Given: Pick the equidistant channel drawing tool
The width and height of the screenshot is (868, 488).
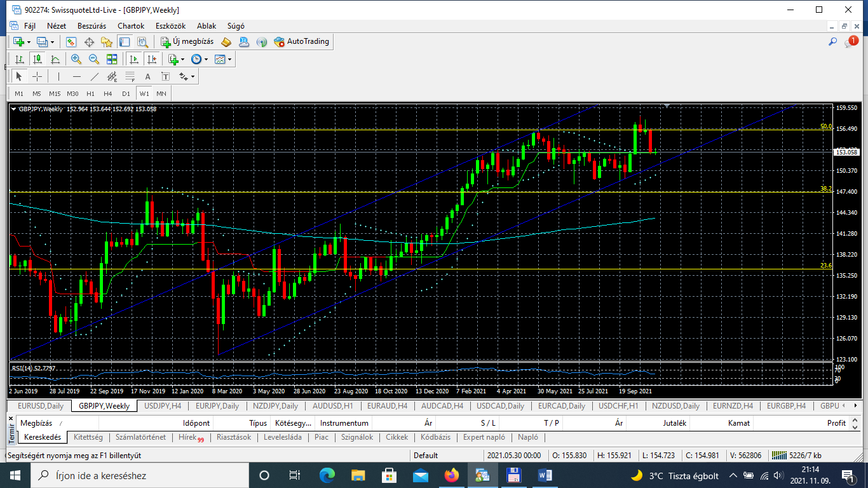Looking at the screenshot, I should pyautogui.click(x=112, y=76).
